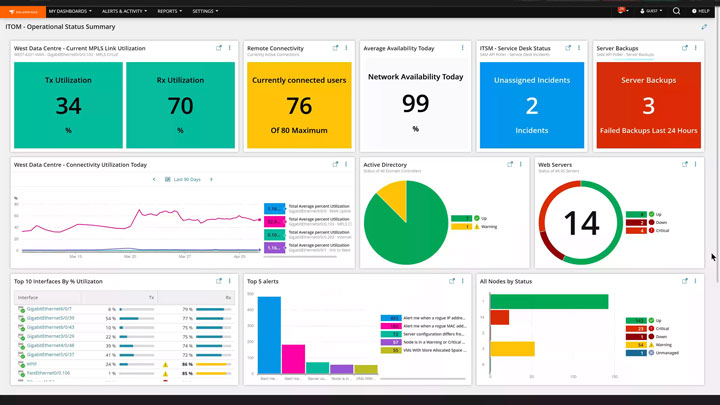
Task: Open All Nodes by Status kebab menu
Action: tap(696, 281)
